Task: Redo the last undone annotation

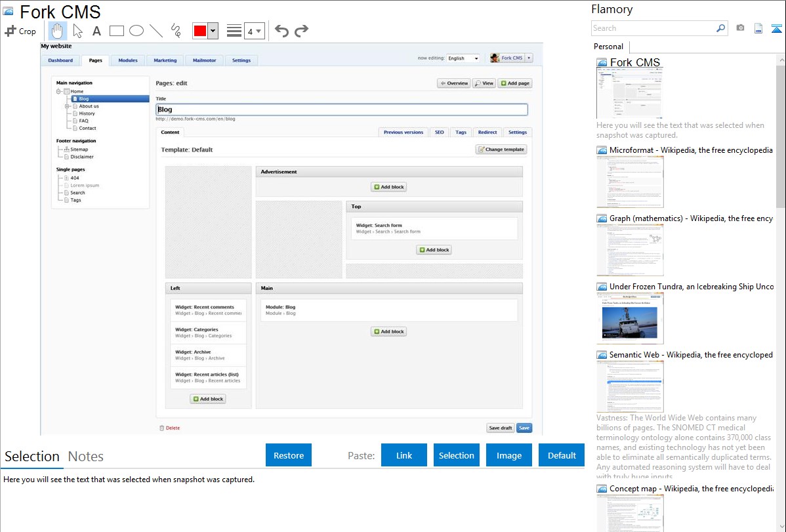Action: pyautogui.click(x=301, y=31)
